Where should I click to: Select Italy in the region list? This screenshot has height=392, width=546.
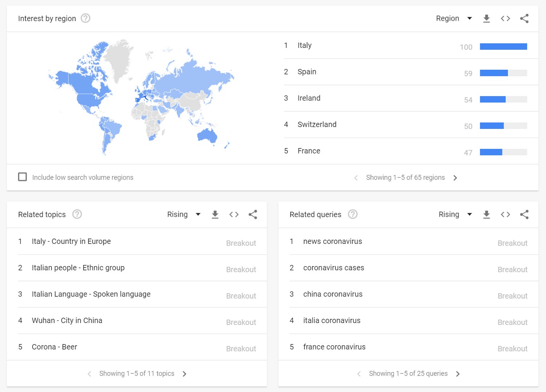pyautogui.click(x=411, y=45)
